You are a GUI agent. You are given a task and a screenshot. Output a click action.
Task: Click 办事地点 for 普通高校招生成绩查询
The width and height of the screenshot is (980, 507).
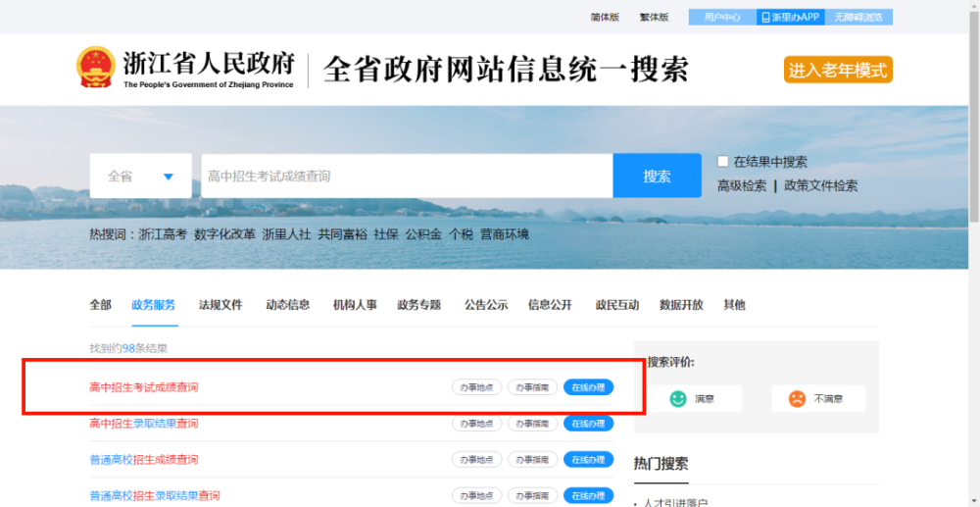477,460
